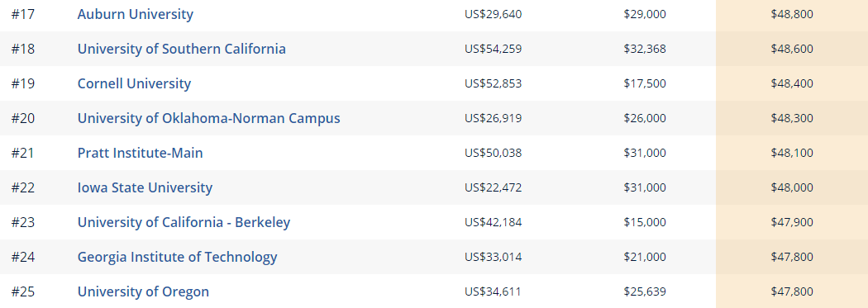Click Auburn's US$29,640 tuition value

point(494,14)
